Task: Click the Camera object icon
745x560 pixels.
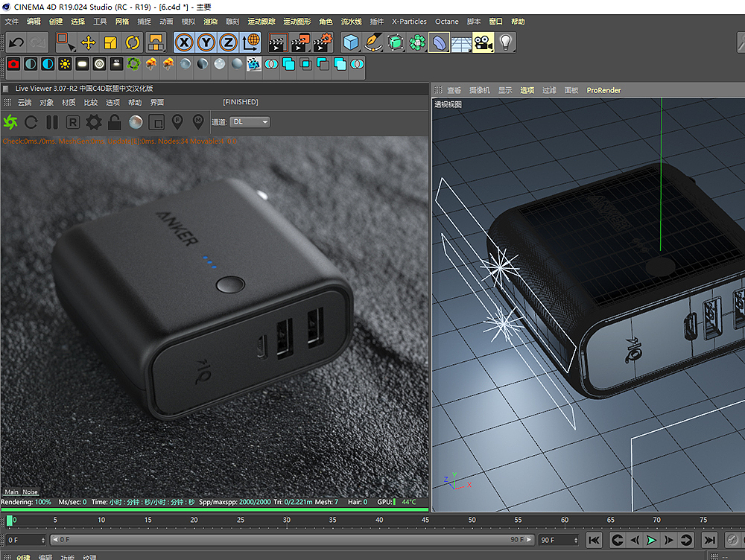Action: pyautogui.click(x=484, y=42)
